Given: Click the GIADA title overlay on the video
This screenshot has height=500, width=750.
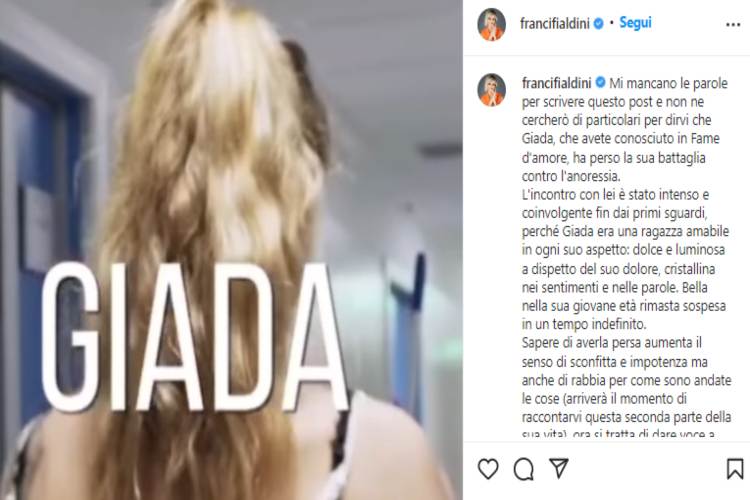Looking at the screenshot, I should pos(195,337).
